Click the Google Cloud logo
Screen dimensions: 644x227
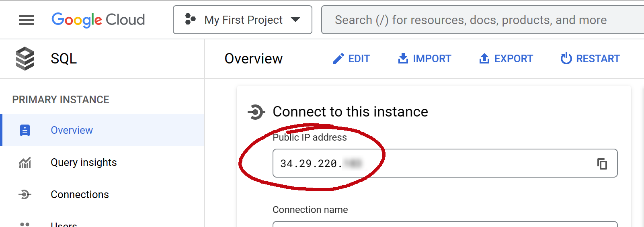pos(98,20)
